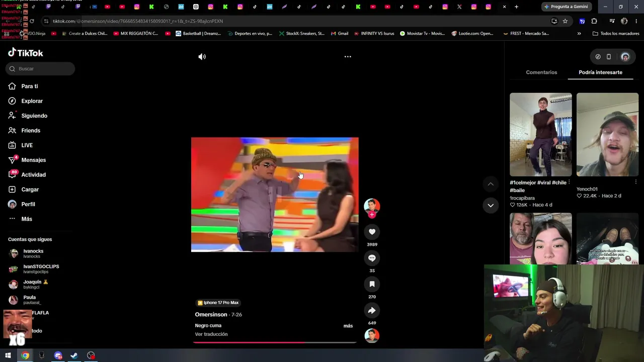Click the Omersinson username below the video
The width and height of the screenshot is (644, 362).
(x=211, y=315)
